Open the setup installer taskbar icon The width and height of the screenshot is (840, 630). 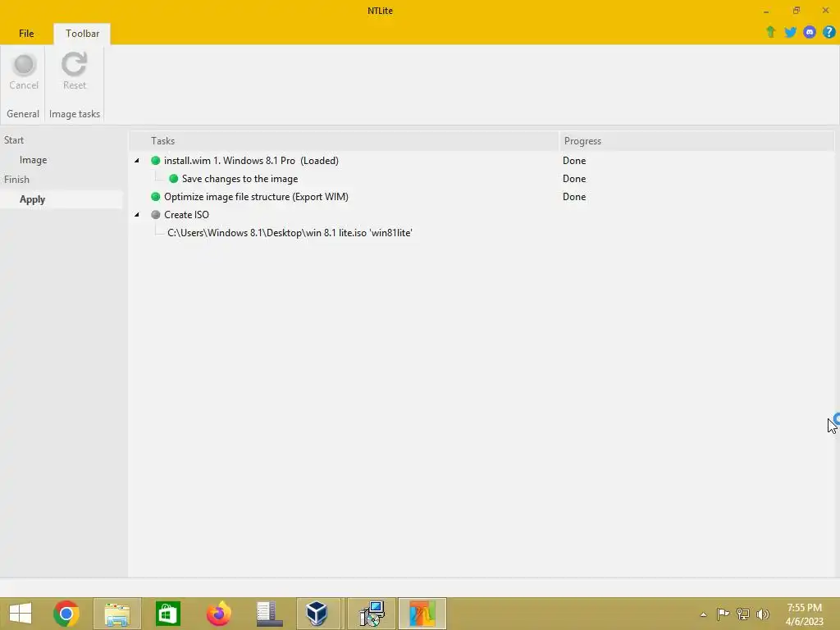372,614
